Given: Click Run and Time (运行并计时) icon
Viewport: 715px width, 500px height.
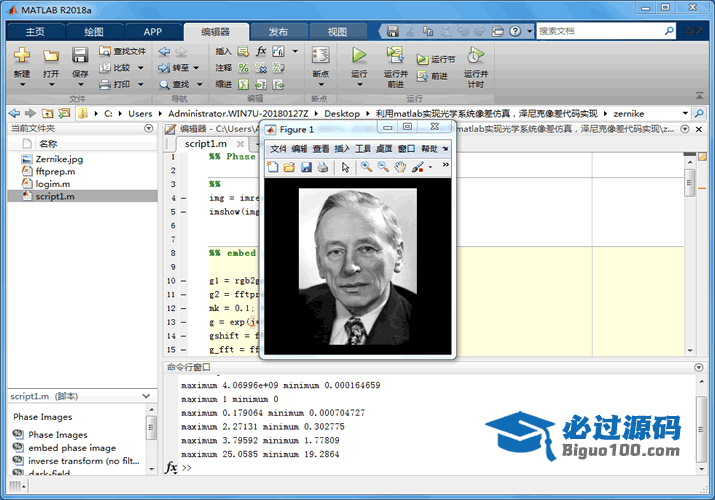Looking at the screenshot, I should click(475, 55).
